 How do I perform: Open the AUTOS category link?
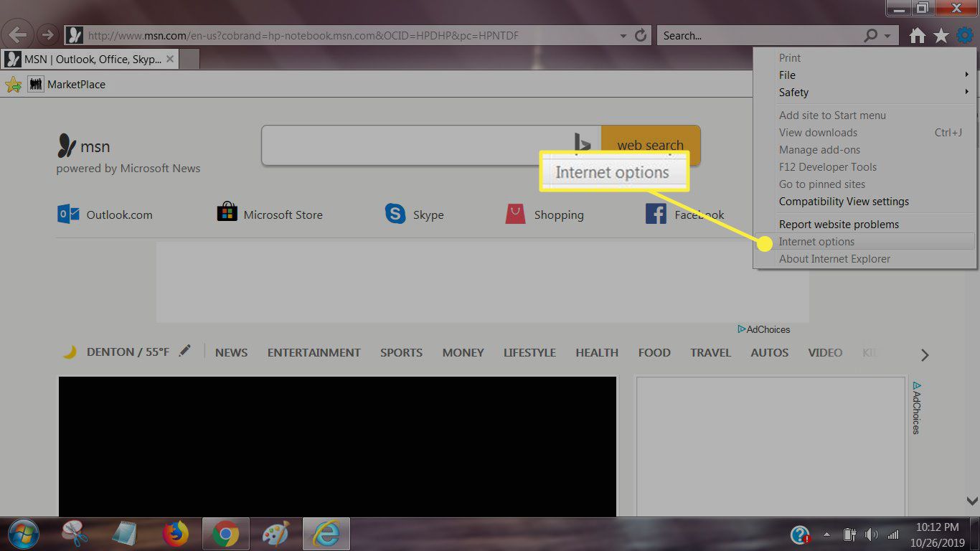[x=770, y=352]
